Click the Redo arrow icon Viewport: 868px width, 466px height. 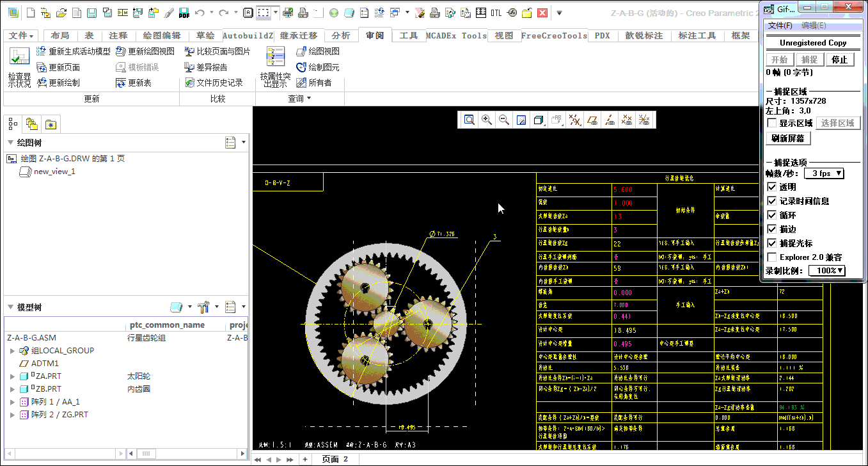[x=223, y=13]
